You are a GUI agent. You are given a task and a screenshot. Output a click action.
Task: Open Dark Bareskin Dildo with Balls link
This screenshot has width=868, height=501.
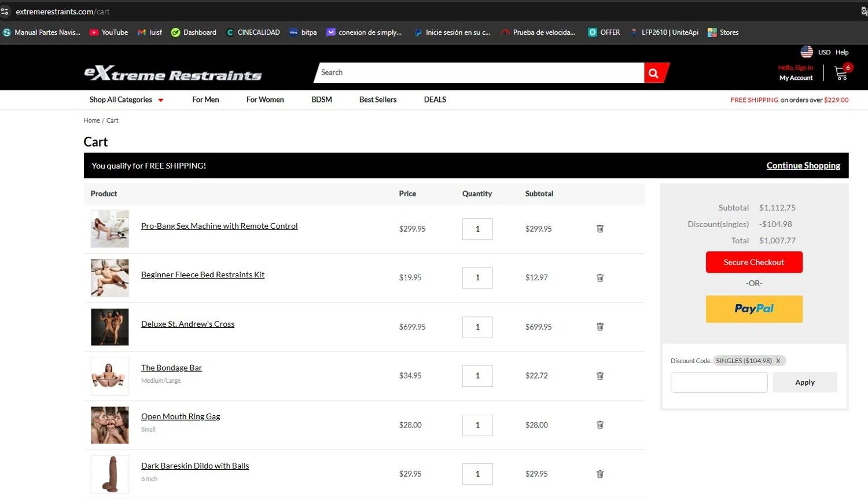[x=195, y=466]
